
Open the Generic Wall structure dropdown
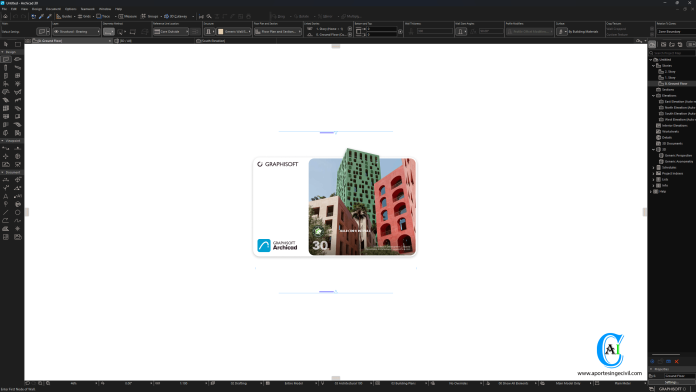234,32
